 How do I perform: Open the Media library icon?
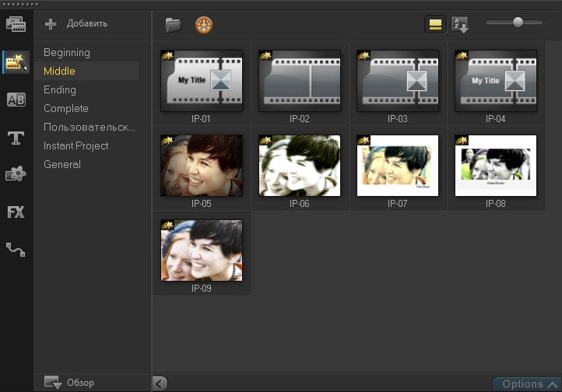coord(16,25)
